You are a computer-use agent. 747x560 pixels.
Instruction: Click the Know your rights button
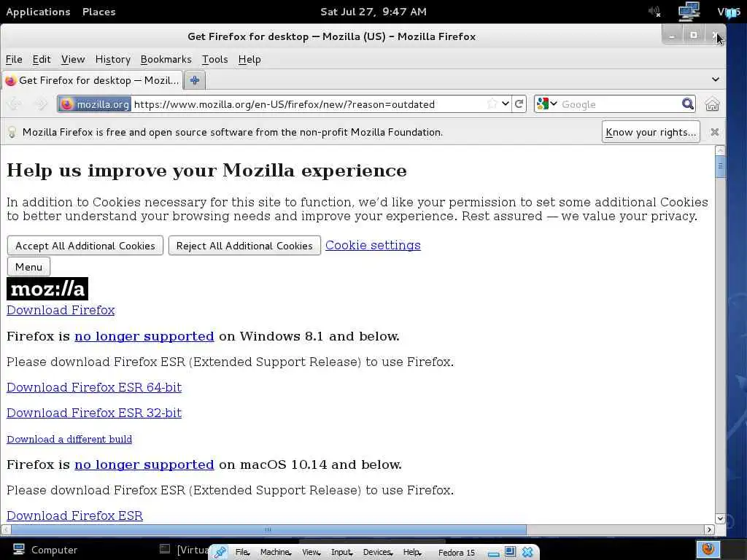pyautogui.click(x=651, y=132)
